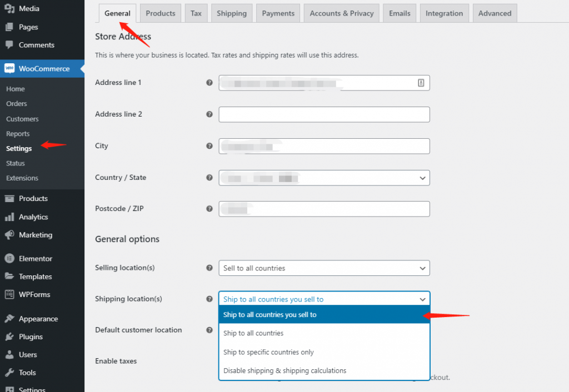Image resolution: width=569 pixels, height=392 pixels.
Task: Click the Users person icon
Action: tap(9, 354)
